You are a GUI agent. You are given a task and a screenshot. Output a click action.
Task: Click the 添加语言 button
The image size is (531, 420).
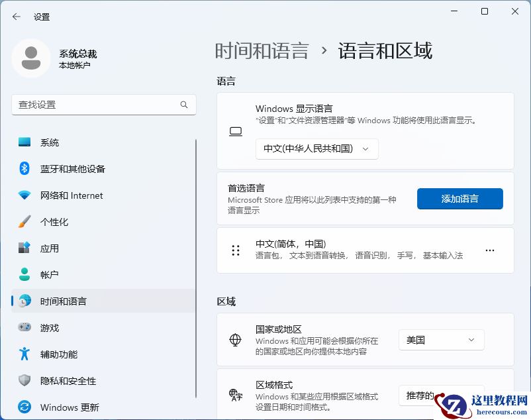[459, 199]
